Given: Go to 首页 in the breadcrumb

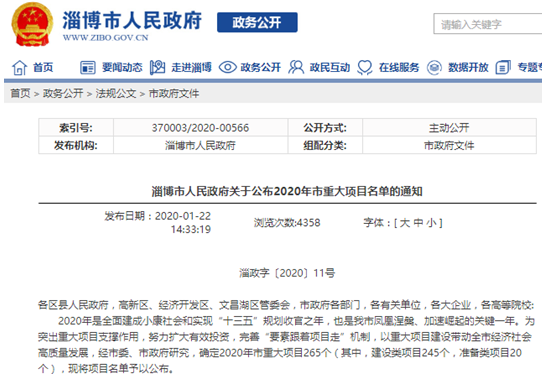Looking at the screenshot, I should 20,93.
